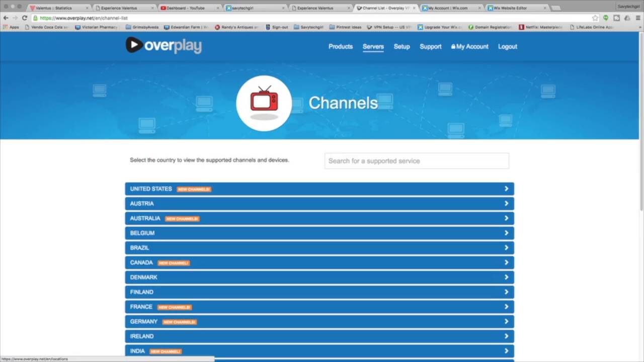
Task: Expand the Brazil row
Action: tap(319, 247)
